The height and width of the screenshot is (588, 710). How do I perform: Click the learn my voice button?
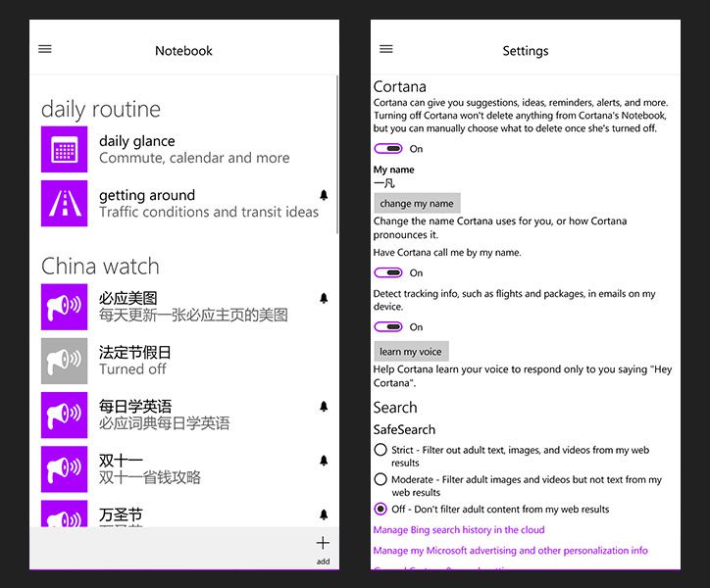tap(411, 351)
